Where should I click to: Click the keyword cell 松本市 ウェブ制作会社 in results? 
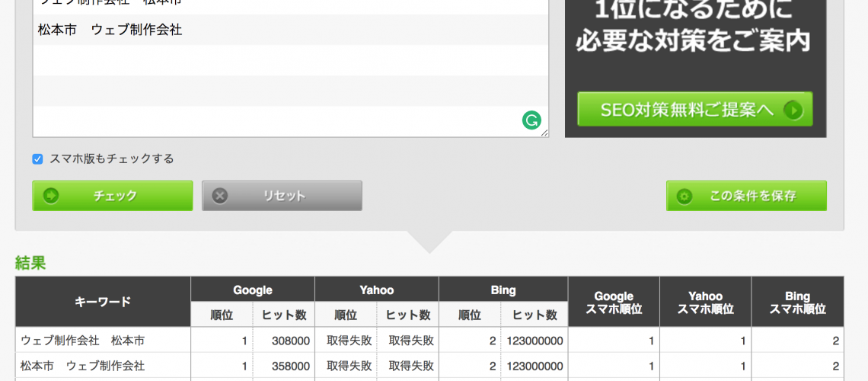pyautogui.click(x=103, y=366)
